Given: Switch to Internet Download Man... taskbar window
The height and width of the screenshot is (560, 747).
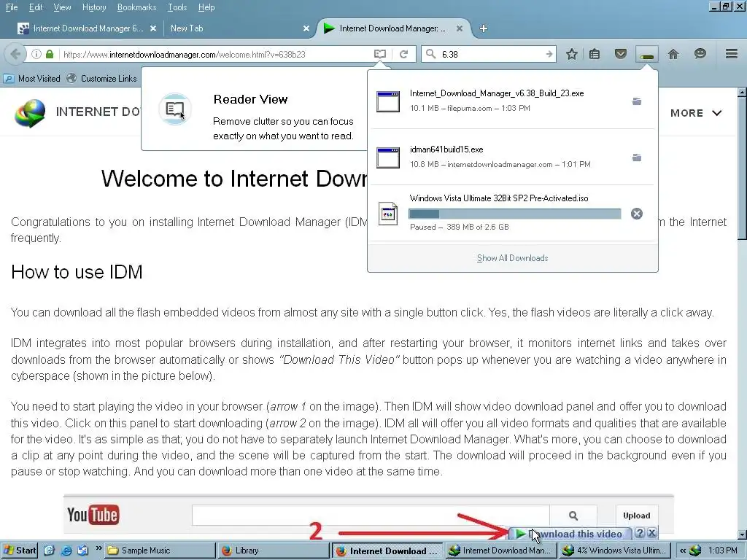Looking at the screenshot, I should click(x=502, y=551).
